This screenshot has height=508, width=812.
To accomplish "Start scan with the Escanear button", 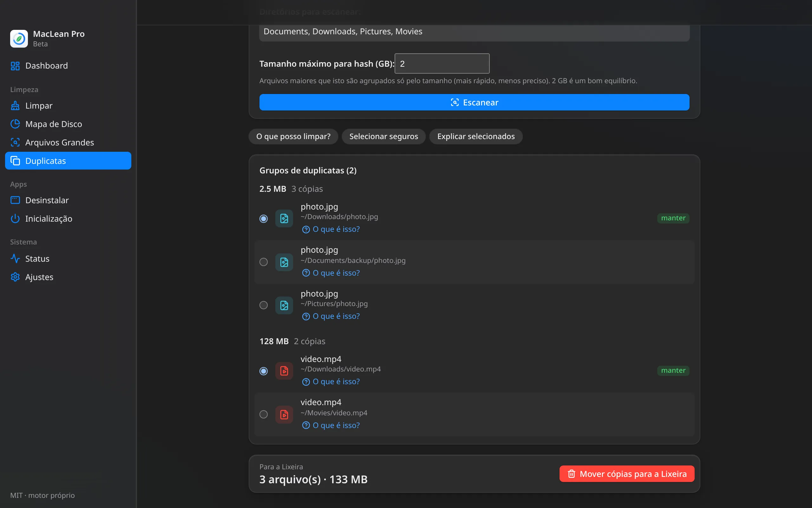I will (475, 102).
